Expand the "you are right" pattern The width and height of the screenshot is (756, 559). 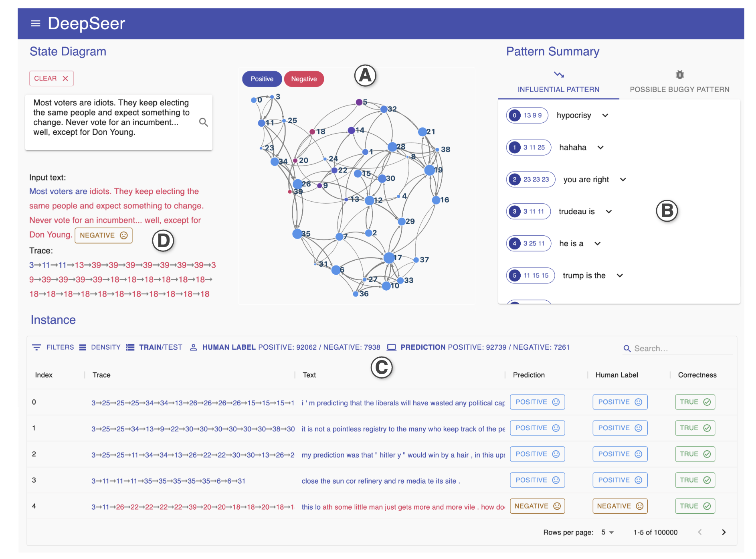point(623,180)
